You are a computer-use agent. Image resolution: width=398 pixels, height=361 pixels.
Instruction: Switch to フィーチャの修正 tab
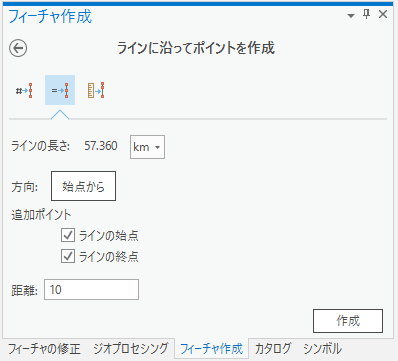pos(44,349)
